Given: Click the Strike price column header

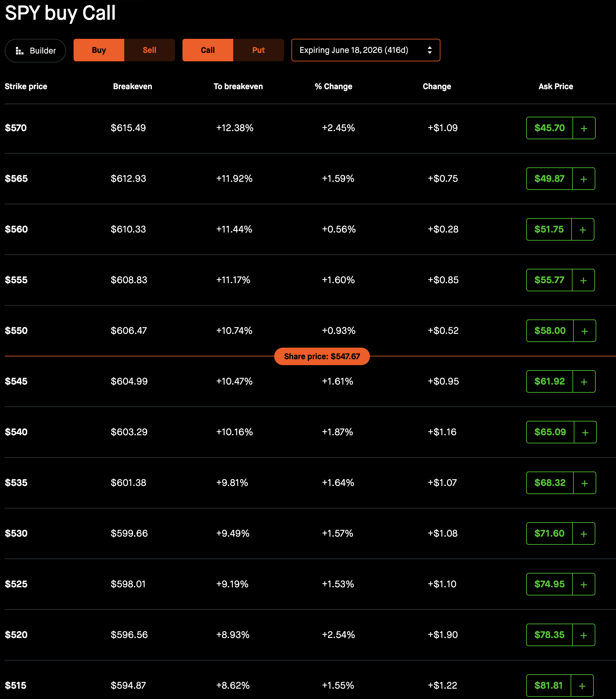Looking at the screenshot, I should click(x=26, y=87).
